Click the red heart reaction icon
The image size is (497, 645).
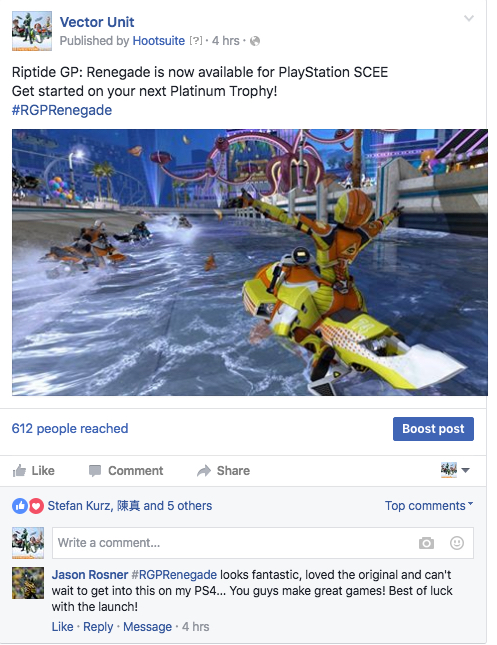[36, 506]
